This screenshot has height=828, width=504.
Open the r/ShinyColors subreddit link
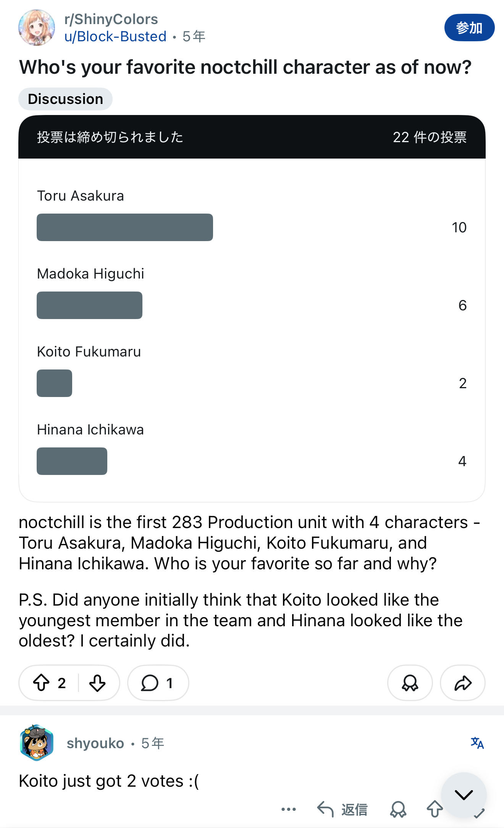click(111, 19)
